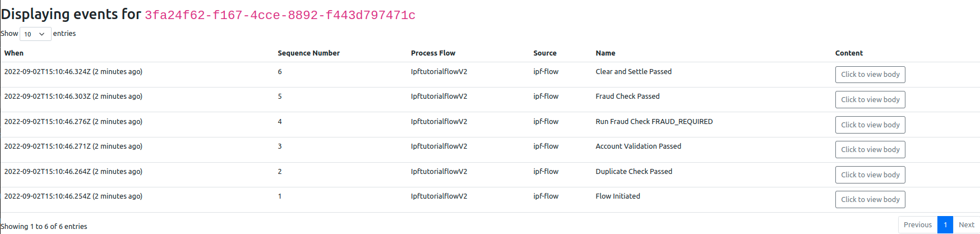This screenshot has width=980, height=234.
Task: Sort by Name column header
Action: (x=605, y=53)
